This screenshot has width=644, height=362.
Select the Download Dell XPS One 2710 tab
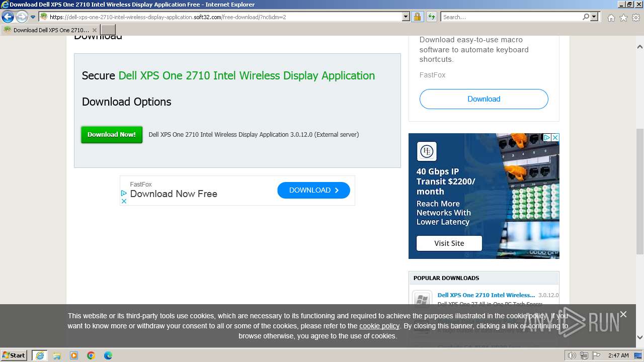50,30
